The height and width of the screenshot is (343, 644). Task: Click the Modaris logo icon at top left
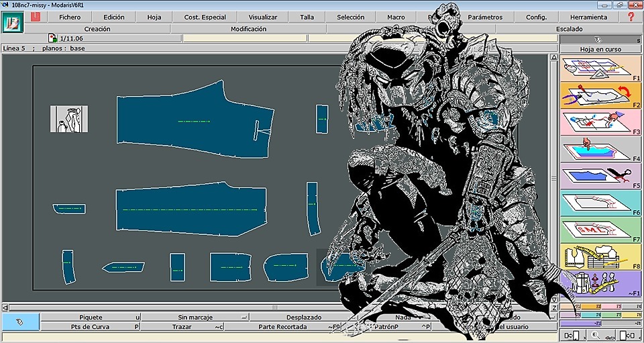coord(12,22)
